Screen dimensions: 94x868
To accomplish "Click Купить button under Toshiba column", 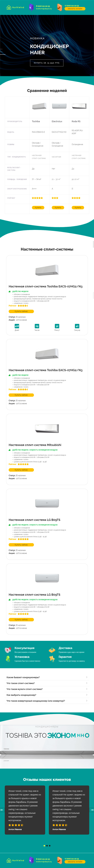I will 38,208.
